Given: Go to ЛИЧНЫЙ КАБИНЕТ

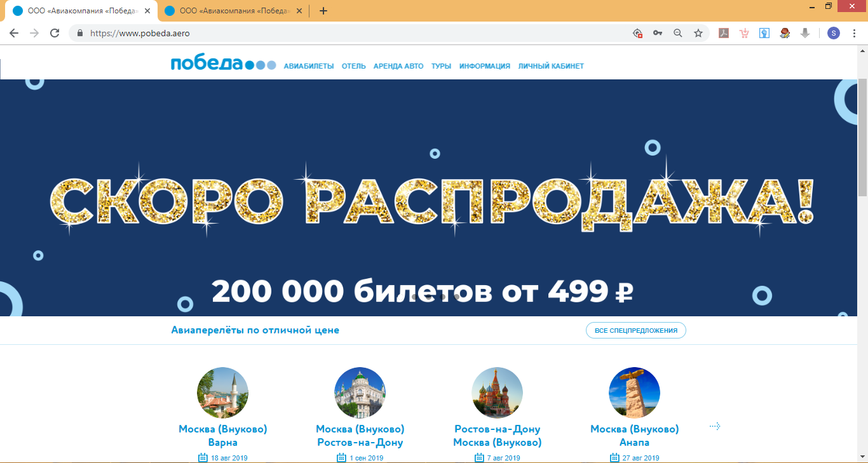Looking at the screenshot, I should [x=551, y=66].
